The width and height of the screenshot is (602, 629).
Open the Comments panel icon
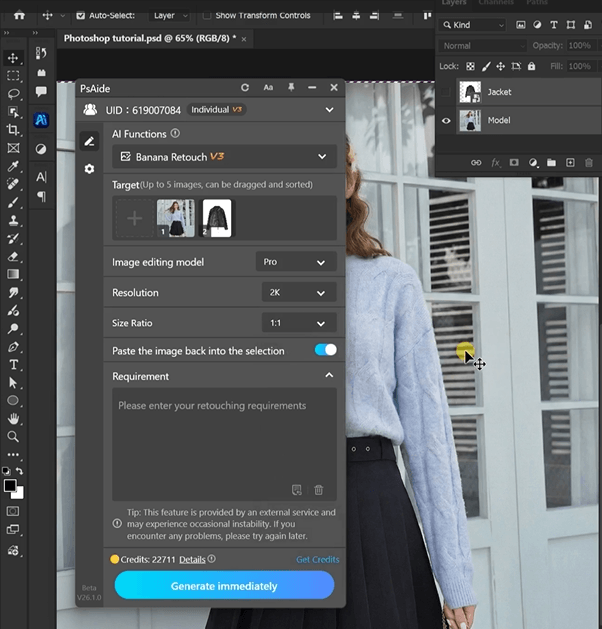(x=41, y=91)
